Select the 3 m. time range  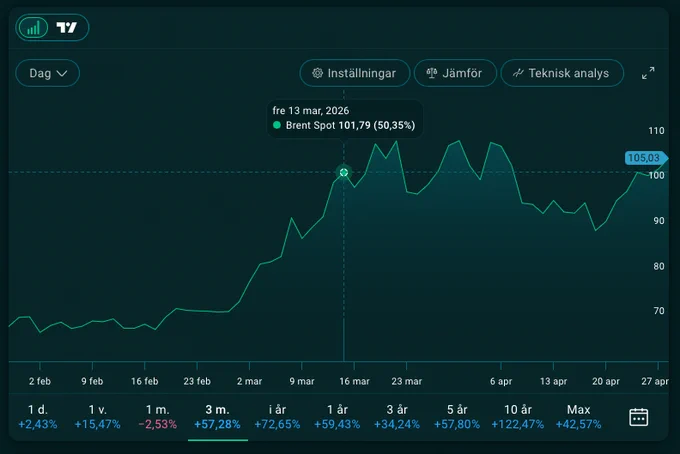click(x=217, y=417)
